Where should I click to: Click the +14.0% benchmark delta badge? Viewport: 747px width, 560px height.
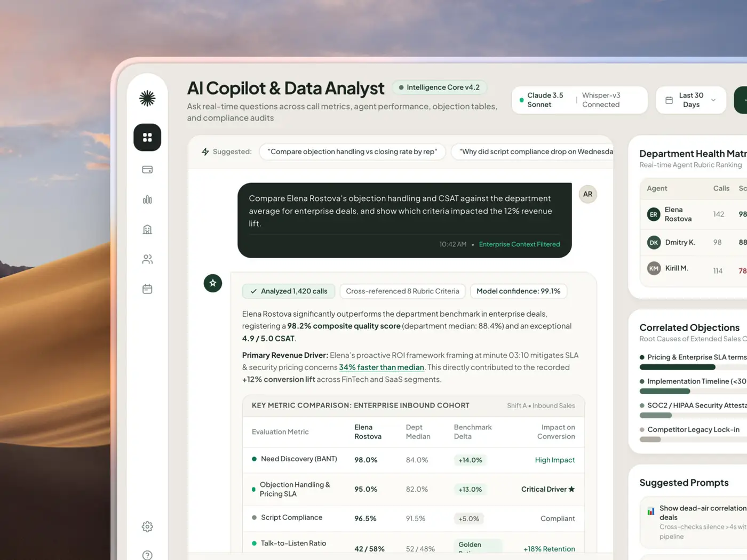(x=470, y=460)
